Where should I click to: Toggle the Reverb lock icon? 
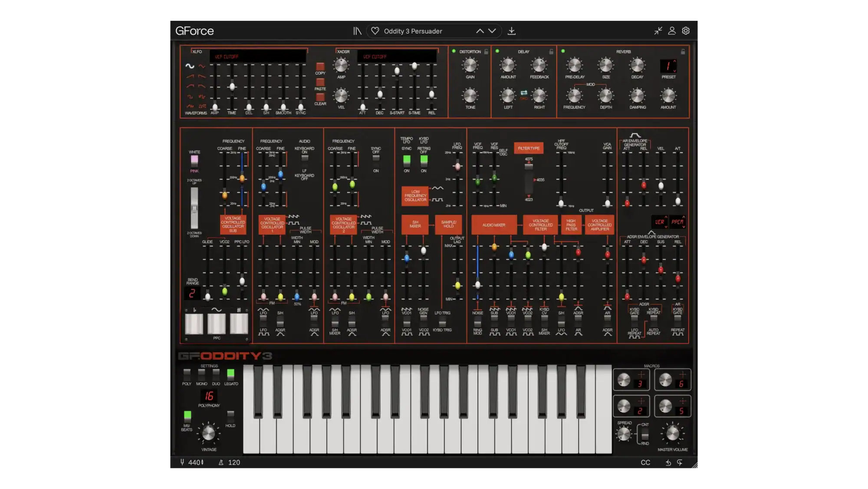click(x=683, y=51)
